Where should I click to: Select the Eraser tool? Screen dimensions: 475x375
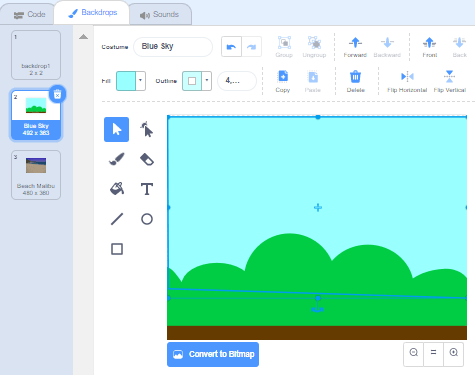tap(146, 159)
